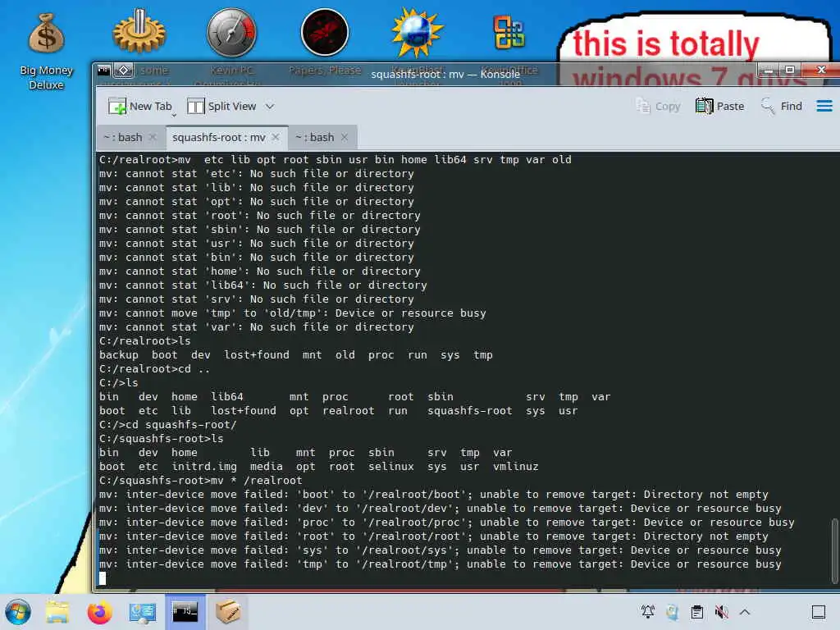Minimize the Konsole window
This screenshot has height=630, width=840.
pos(768,71)
